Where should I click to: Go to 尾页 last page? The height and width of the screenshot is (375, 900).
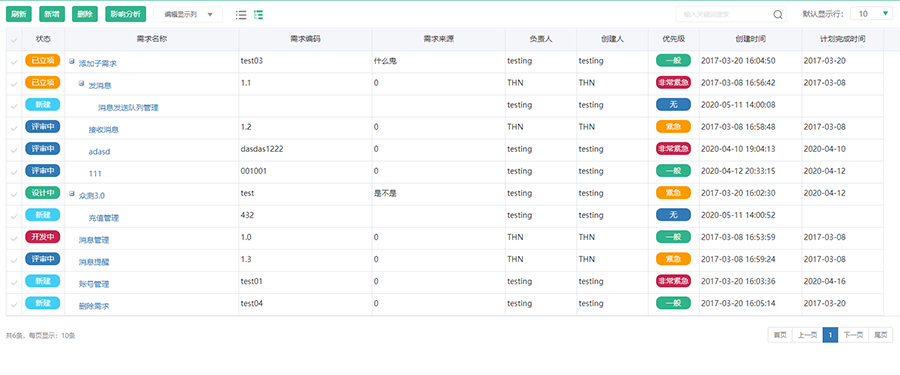coord(880,335)
